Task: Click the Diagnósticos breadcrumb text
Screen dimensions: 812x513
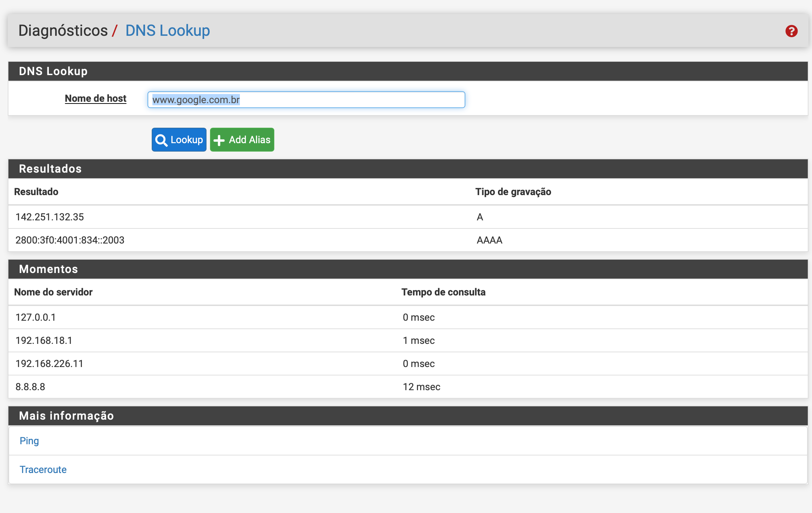Action: (x=63, y=31)
